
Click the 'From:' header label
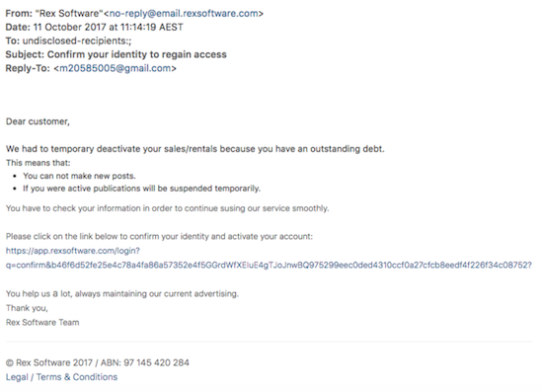19,14
